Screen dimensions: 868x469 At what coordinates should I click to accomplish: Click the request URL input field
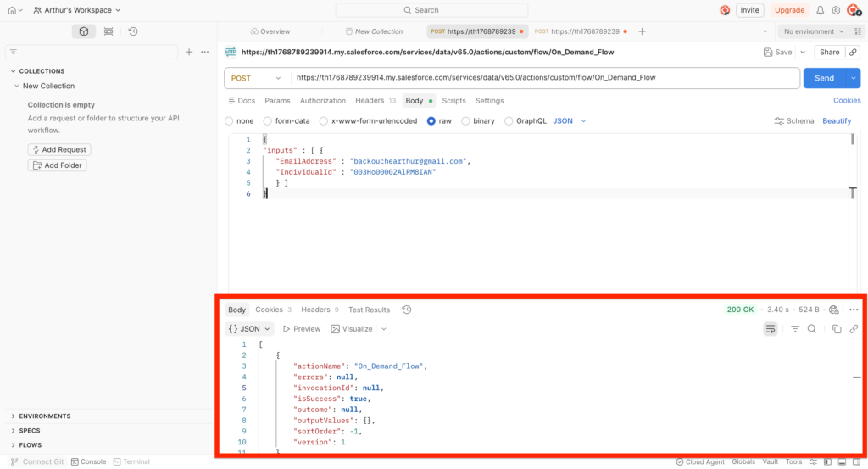coord(542,78)
